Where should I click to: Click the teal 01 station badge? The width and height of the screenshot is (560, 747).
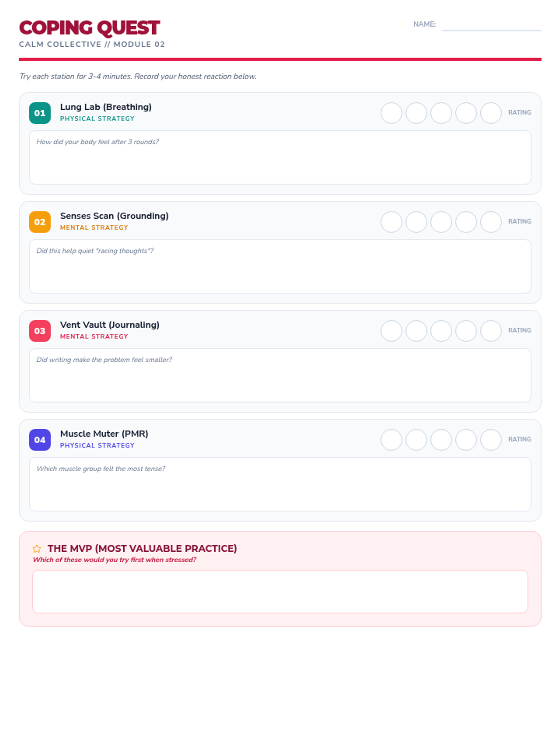[40, 113]
